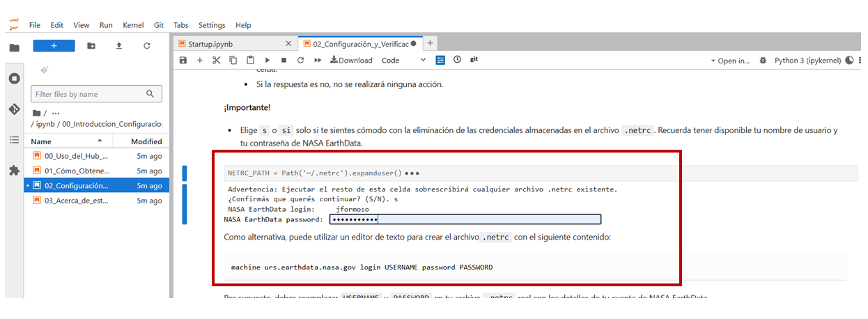Image resolution: width=868 pixels, height=319 pixels.
Task: Run the selected cell
Action: 268,61
